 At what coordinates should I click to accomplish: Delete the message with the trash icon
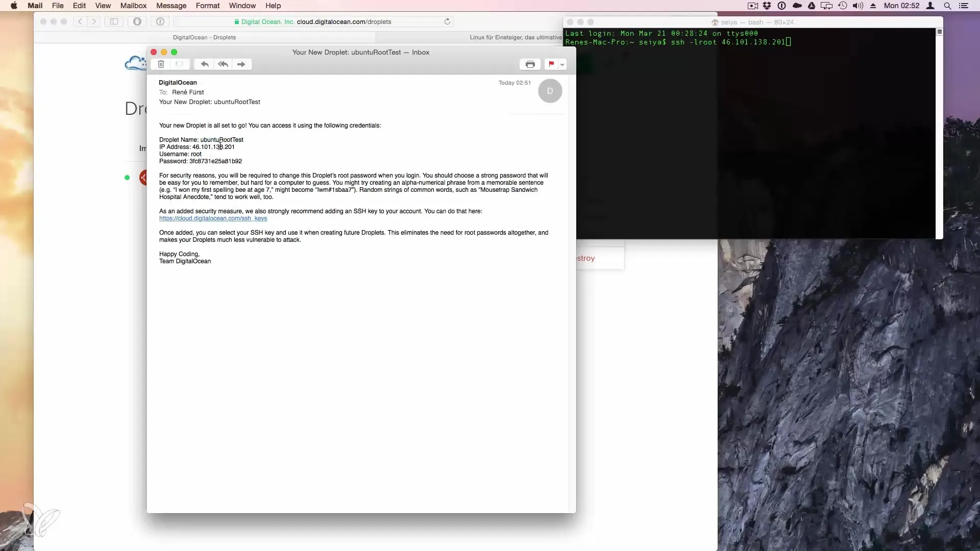161,64
